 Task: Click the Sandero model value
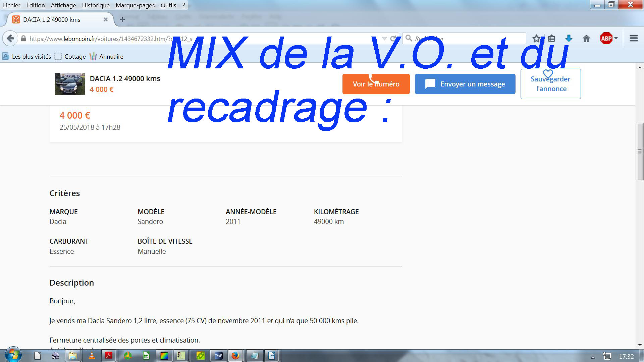(150, 222)
